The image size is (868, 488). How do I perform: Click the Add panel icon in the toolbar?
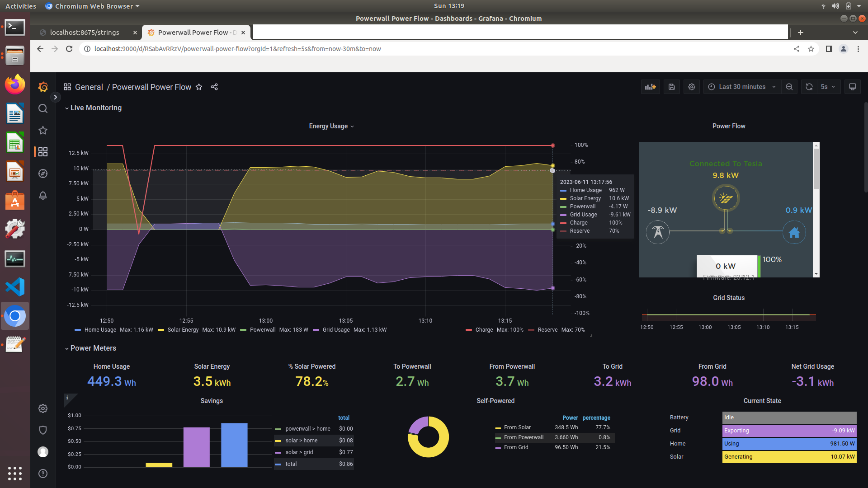(x=650, y=86)
